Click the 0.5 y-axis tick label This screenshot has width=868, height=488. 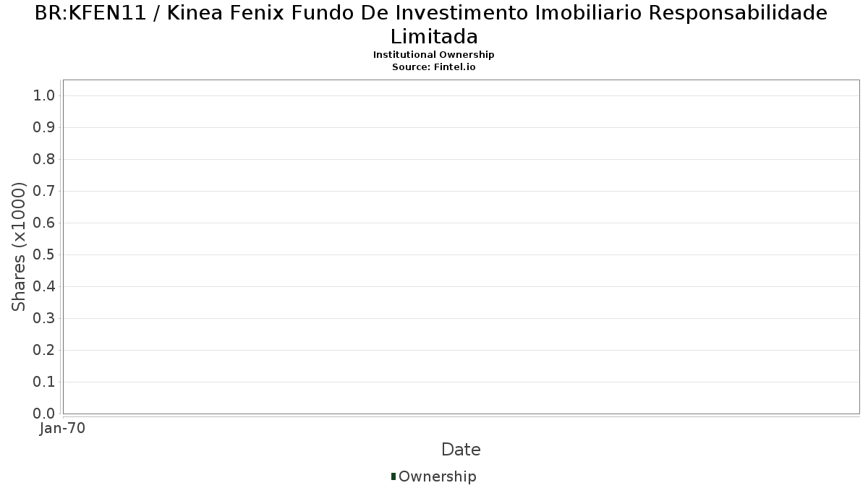click(44, 254)
